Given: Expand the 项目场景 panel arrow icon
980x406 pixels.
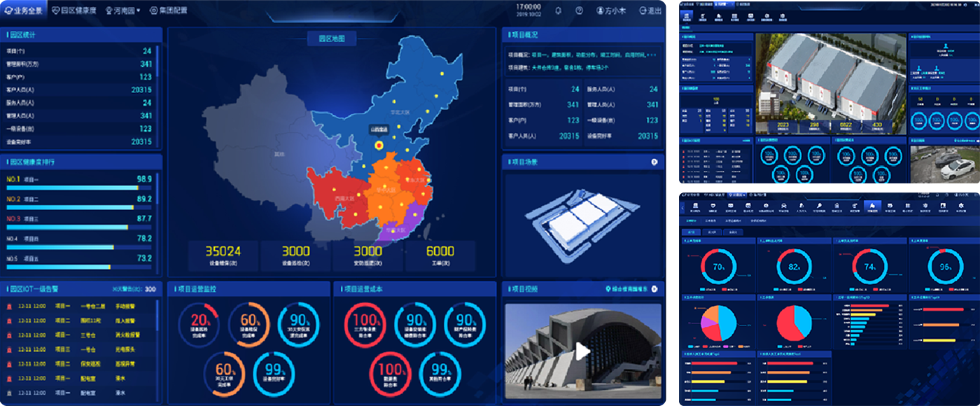Looking at the screenshot, I should [x=654, y=162].
